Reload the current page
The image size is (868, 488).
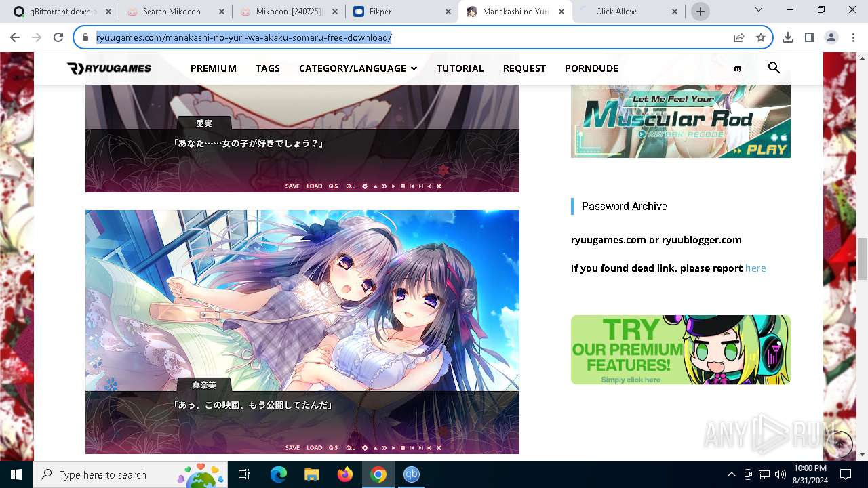click(x=58, y=38)
